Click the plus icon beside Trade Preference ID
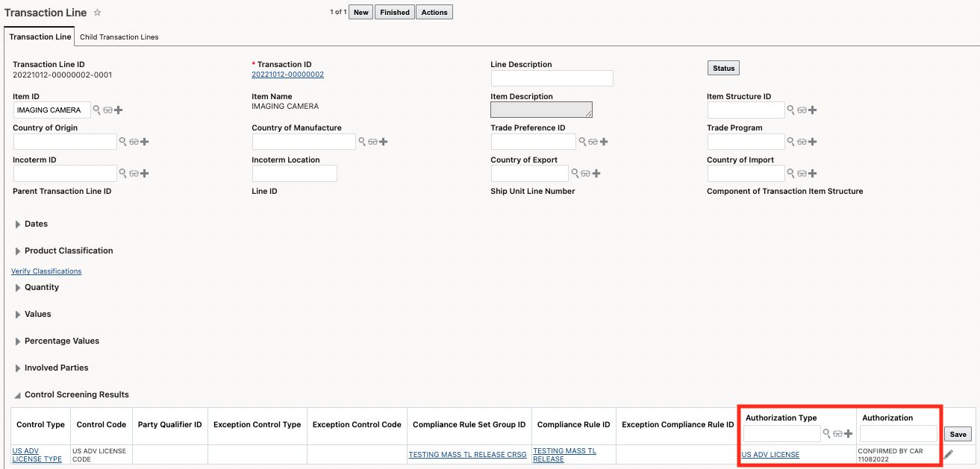The height and width of the screenshot is (469, 980). [604, 142]
